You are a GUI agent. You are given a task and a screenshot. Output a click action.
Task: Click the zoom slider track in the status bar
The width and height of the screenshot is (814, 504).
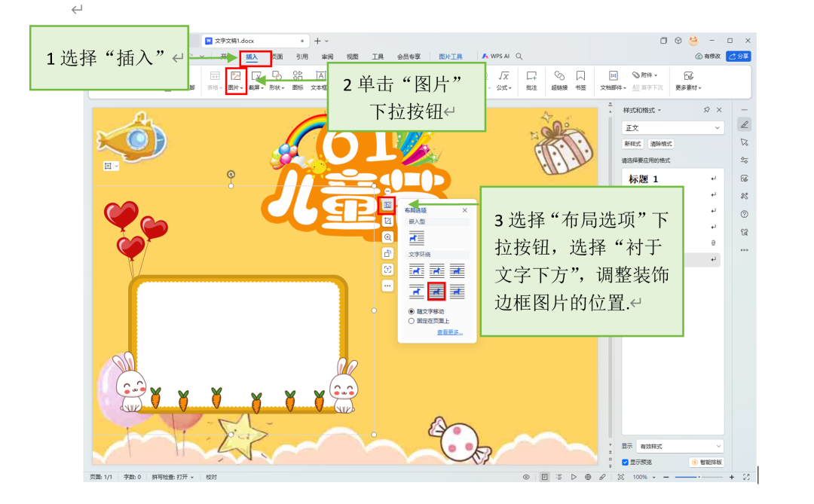[699, 477]
